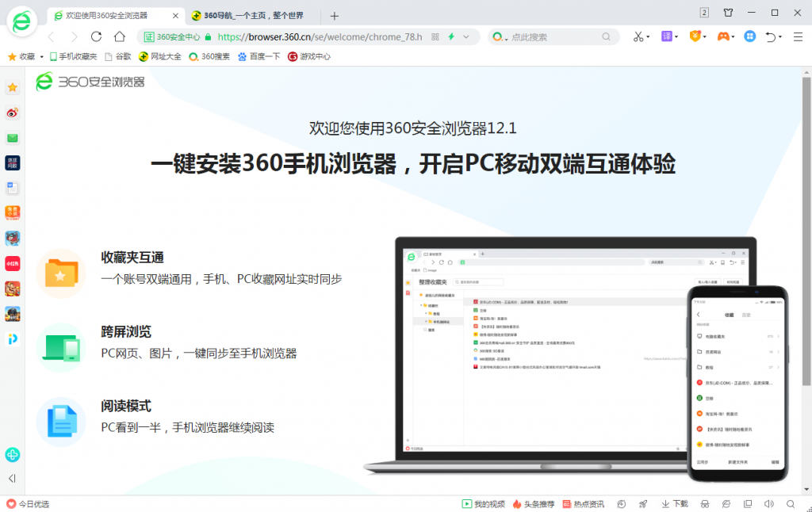
Task: Open the screenshot scissors tool
Action: tap(638, 36)
